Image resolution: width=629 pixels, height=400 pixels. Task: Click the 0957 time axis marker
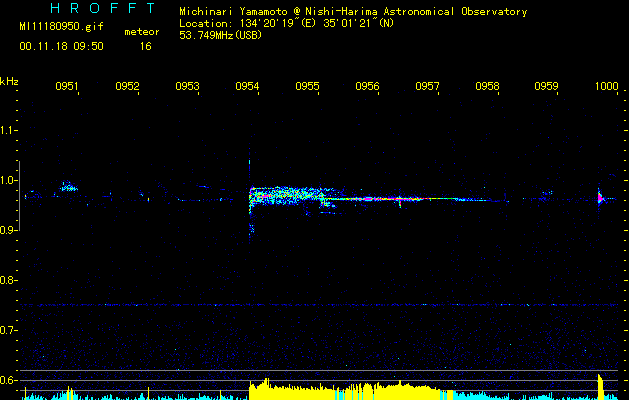point(427,86)
